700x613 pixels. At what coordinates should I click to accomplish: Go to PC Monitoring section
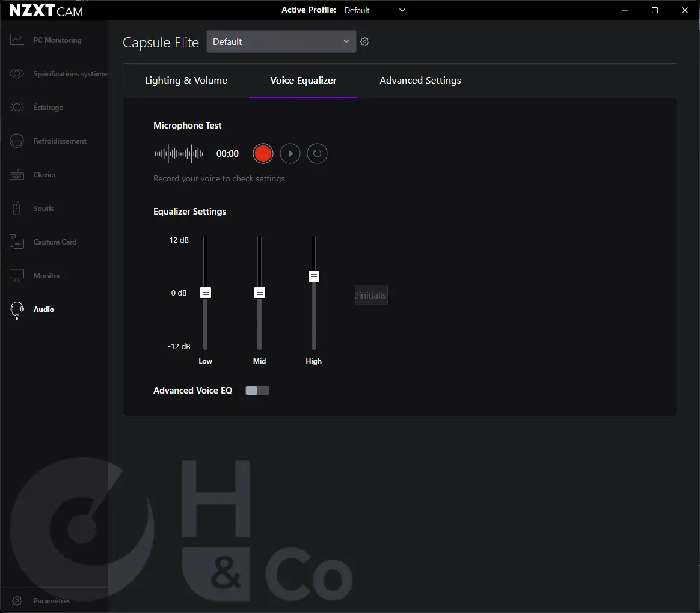coord(58,40)
